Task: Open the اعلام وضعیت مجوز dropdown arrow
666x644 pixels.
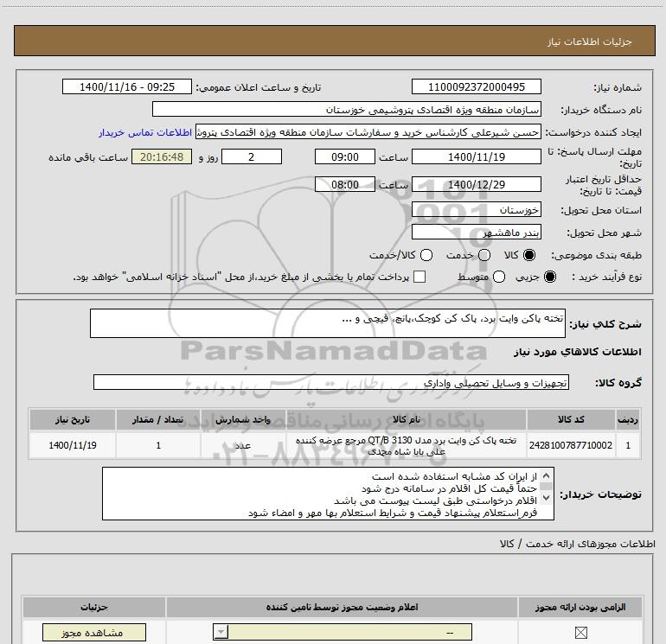Action: tap(221, 632)
